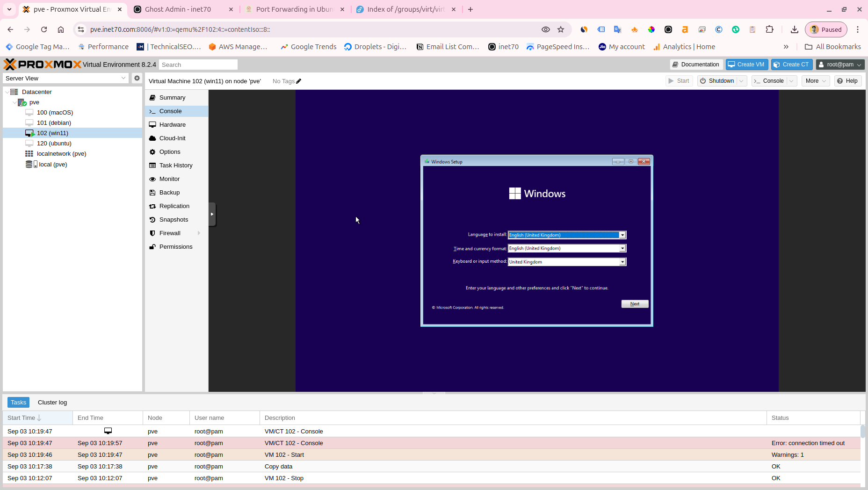Open Time and currency format dropdown

622,248
